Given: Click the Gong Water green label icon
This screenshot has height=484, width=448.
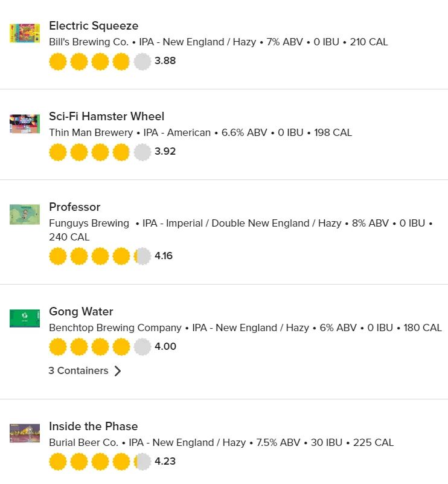Looking at the screenshot, I should (x=25, y=318).
